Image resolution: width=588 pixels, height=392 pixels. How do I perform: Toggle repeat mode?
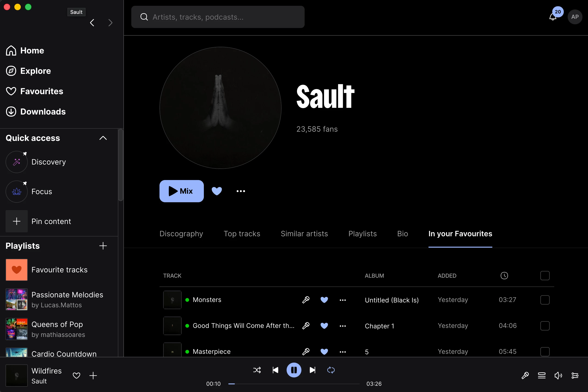(x=331, y=370)
